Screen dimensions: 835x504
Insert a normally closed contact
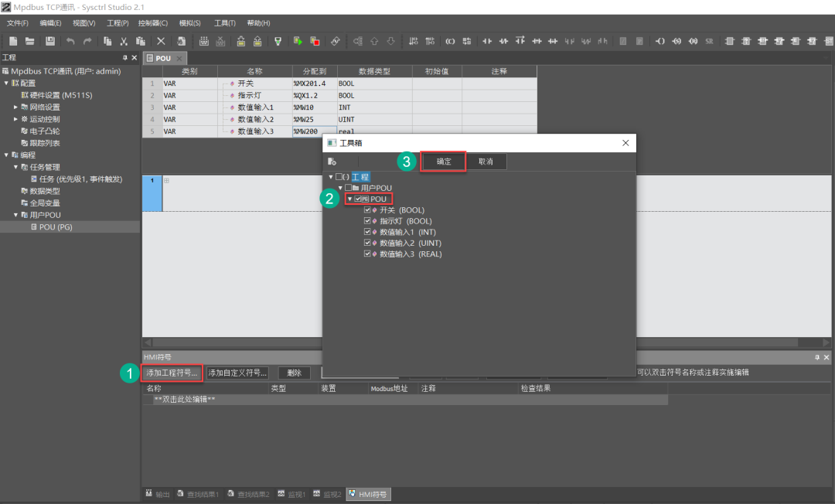point(503,41)
